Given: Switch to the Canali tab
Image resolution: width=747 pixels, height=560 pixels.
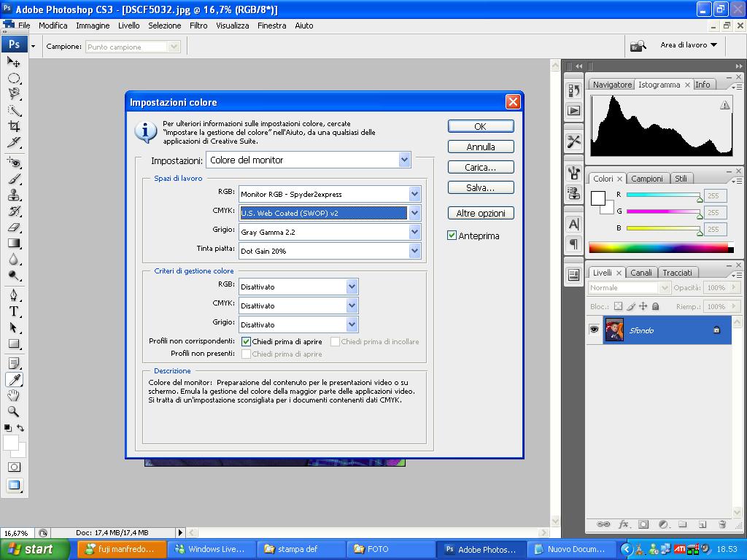Looking at the screenshot, I should (x=640, y=273).
